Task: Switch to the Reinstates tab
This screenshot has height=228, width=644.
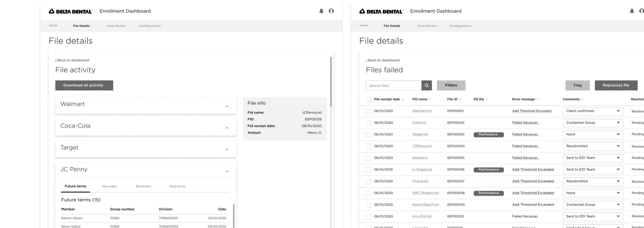Action: (143, 186)
